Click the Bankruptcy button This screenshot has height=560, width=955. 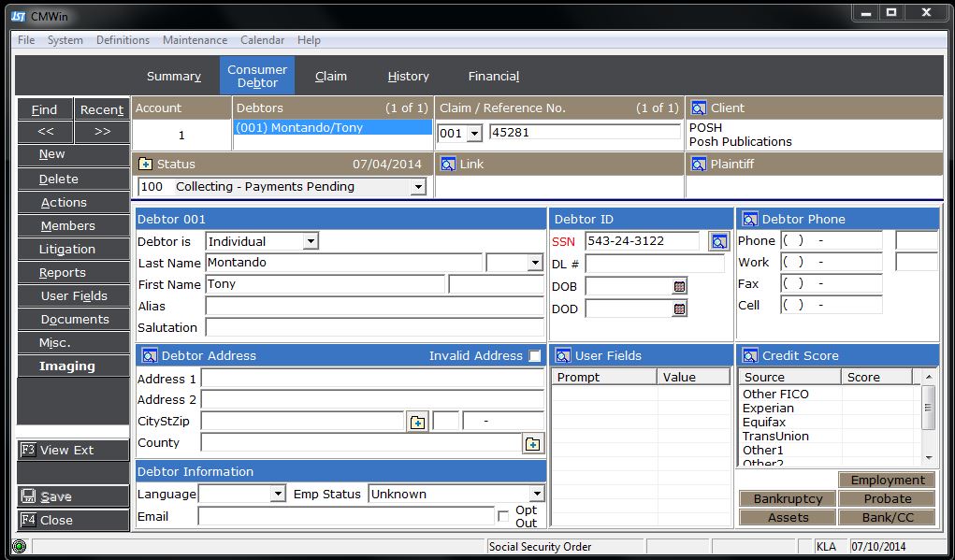click(788, 499)
